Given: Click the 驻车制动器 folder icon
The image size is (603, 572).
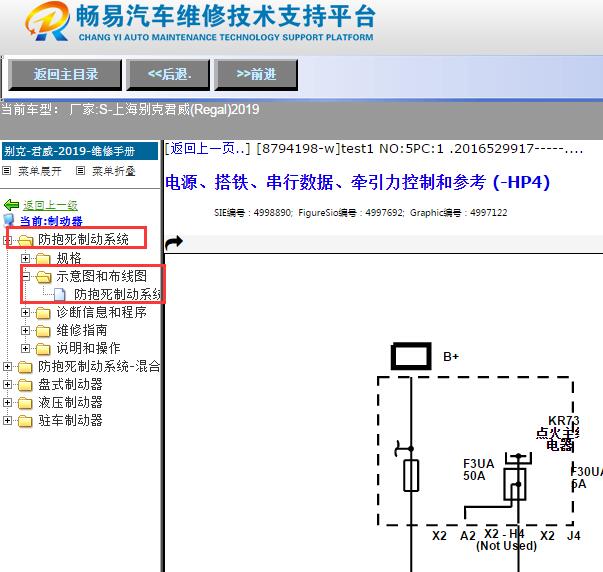Looking at the screenshot, I should click(x=25, y=421).
